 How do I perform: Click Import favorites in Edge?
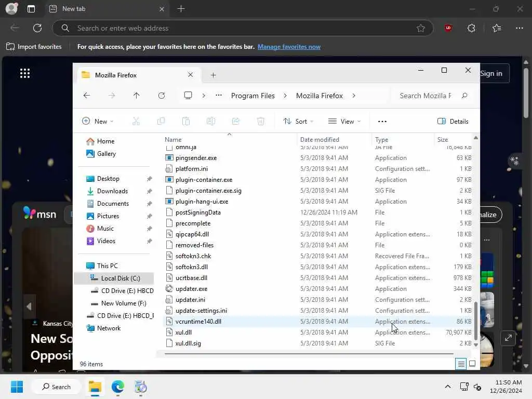[x=34, y=47]
